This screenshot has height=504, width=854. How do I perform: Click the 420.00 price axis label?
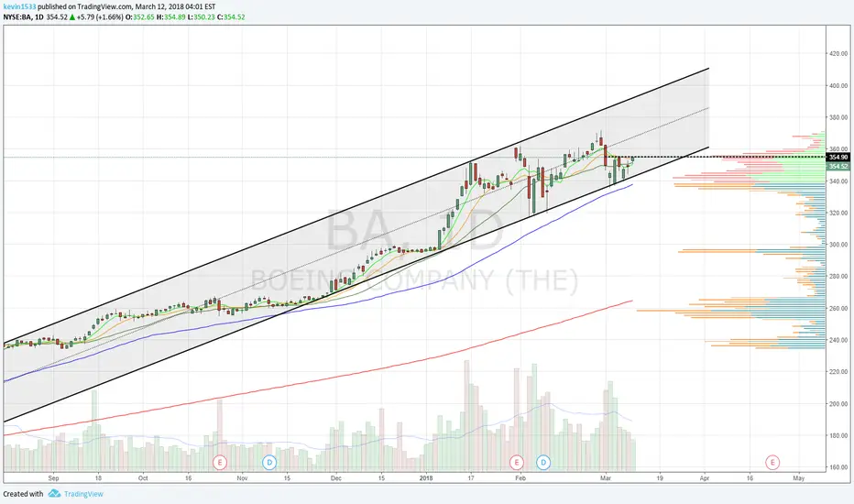[x=838, y=53]
